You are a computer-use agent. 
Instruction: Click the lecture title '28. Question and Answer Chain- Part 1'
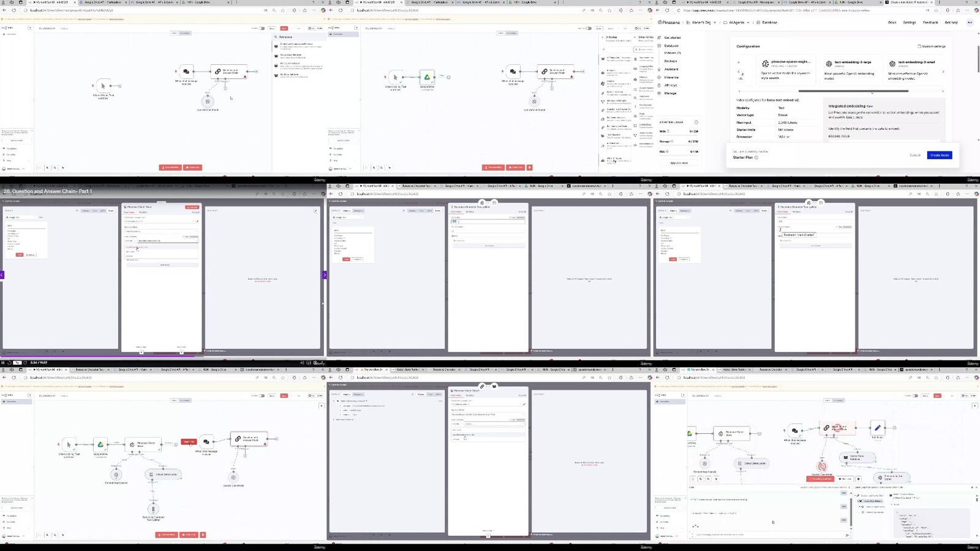click(x=48, y=191)
